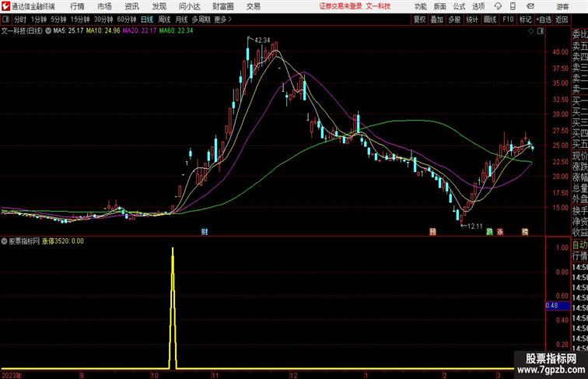Expand the 更多 periods list
The width and height of the screenshot is (588, 379).
(x=222, y=19)
